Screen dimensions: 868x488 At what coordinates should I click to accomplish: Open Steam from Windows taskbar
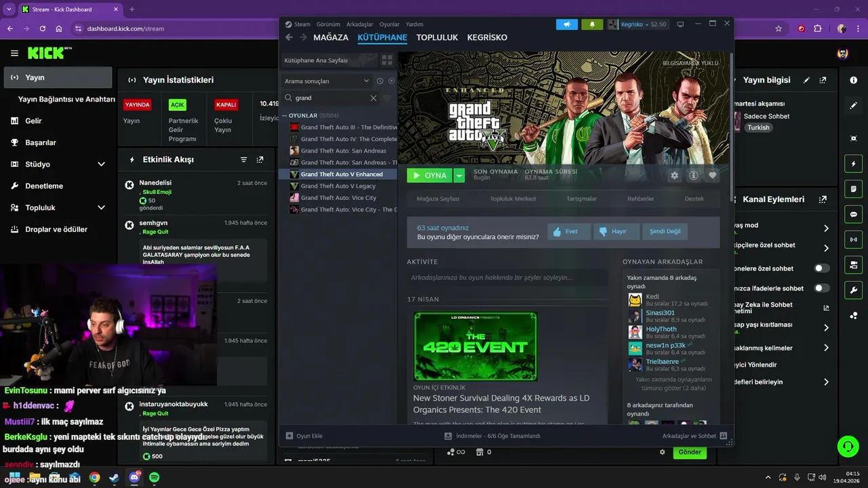114,478
